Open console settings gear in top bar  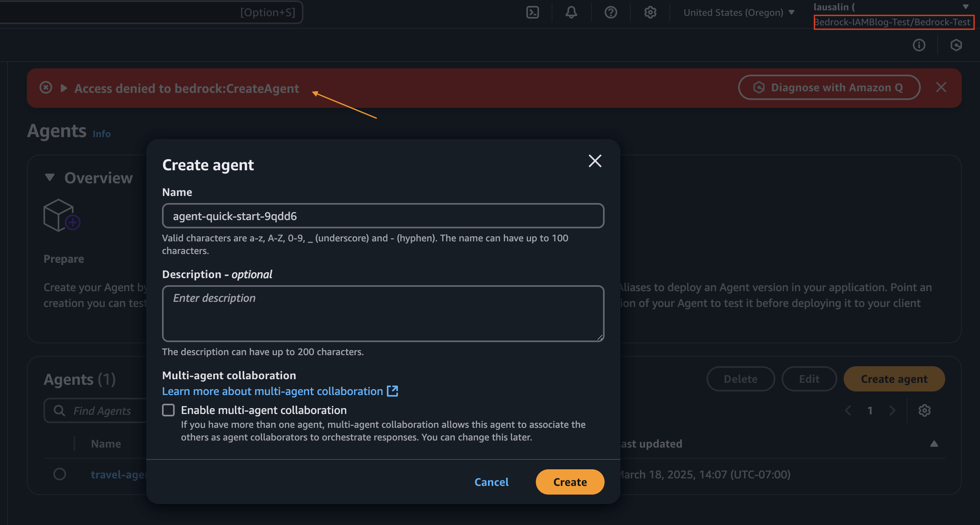pos(650,13)
